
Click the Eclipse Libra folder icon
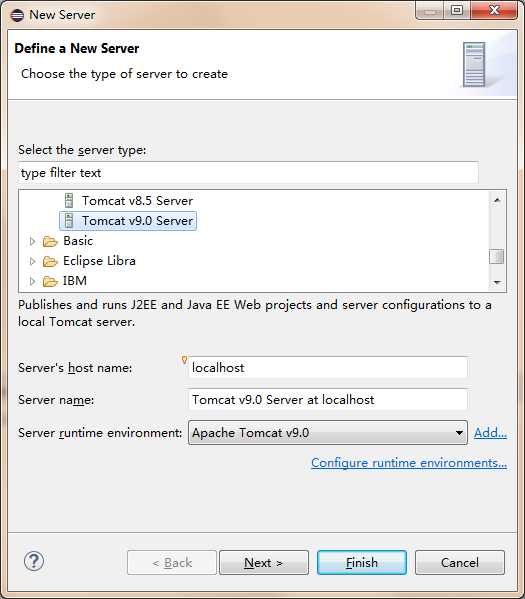[50, 261]
